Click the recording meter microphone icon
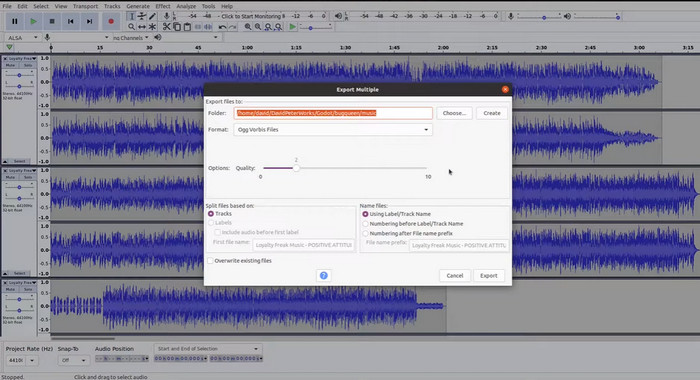Image resolution: width=700 pixels, height=380 pixels. tap(166, 16)
